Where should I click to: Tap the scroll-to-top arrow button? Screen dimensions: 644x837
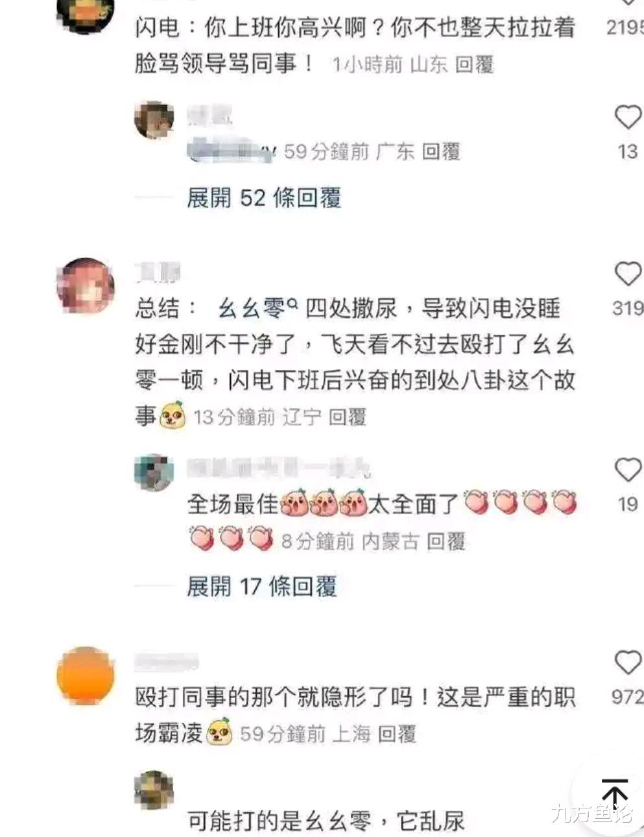coord(613,795)
